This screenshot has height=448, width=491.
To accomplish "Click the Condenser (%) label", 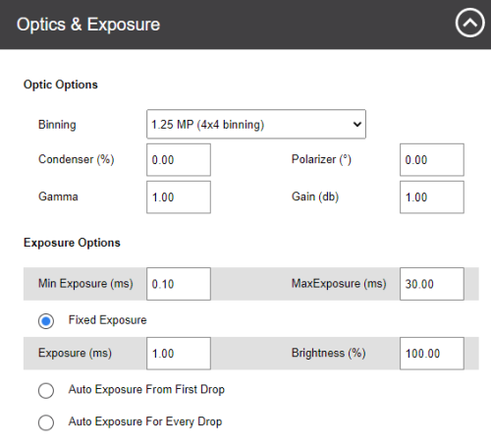I will coord(77,159).
